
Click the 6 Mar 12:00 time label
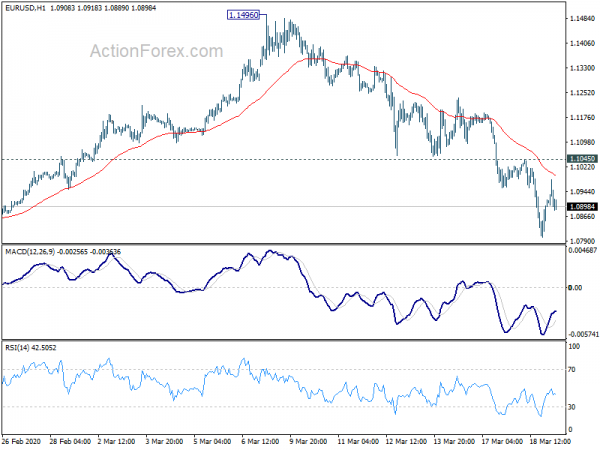261,441
